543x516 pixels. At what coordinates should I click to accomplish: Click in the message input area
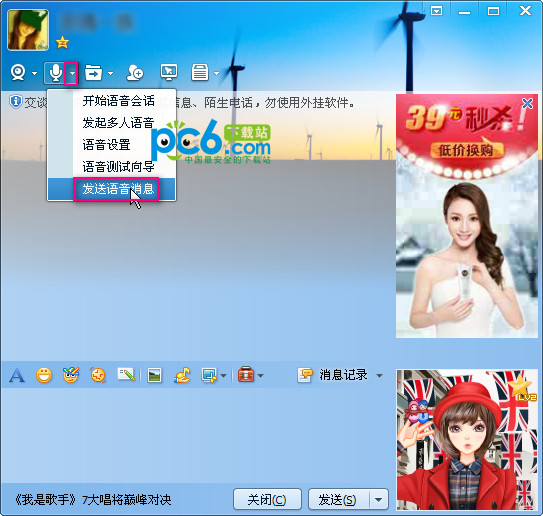tap(197, 435)
